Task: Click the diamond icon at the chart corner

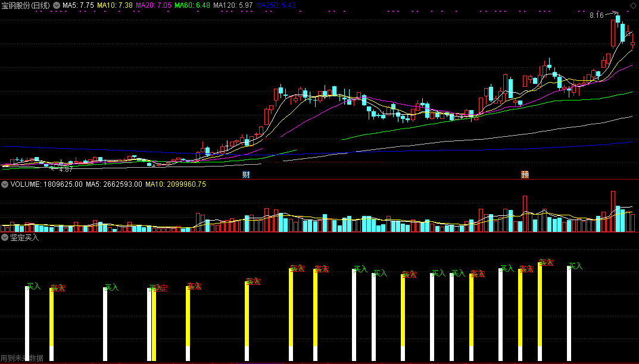Action: pyautogui.click(x=632, y=5)
